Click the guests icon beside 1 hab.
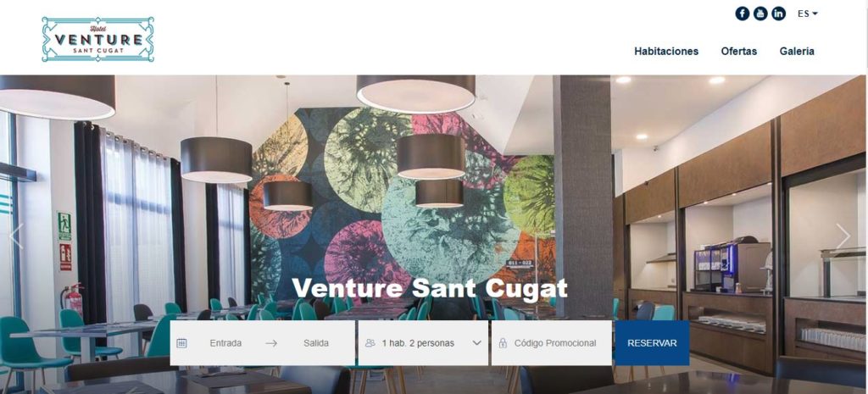 (x=370, y=343)
